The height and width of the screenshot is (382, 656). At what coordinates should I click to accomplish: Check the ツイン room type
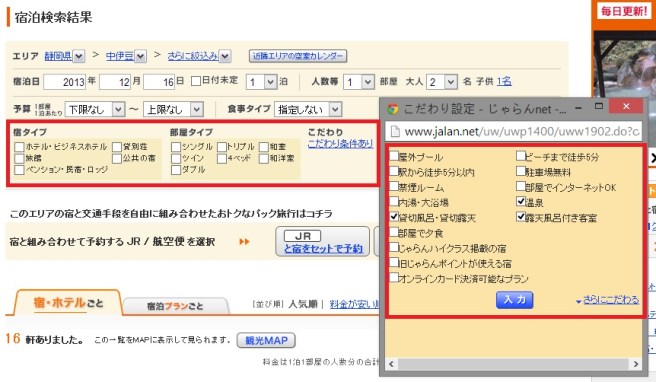click(x=176, y=158)
